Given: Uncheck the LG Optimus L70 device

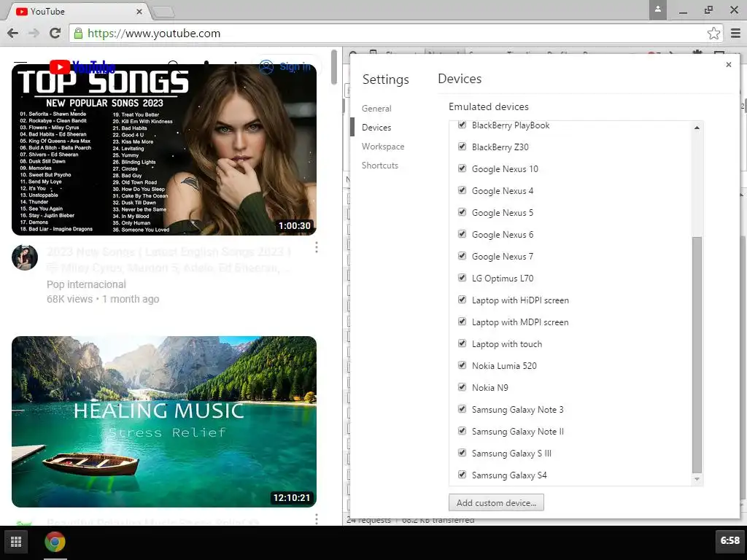Looking at the screenshot, I should [462, 278].
